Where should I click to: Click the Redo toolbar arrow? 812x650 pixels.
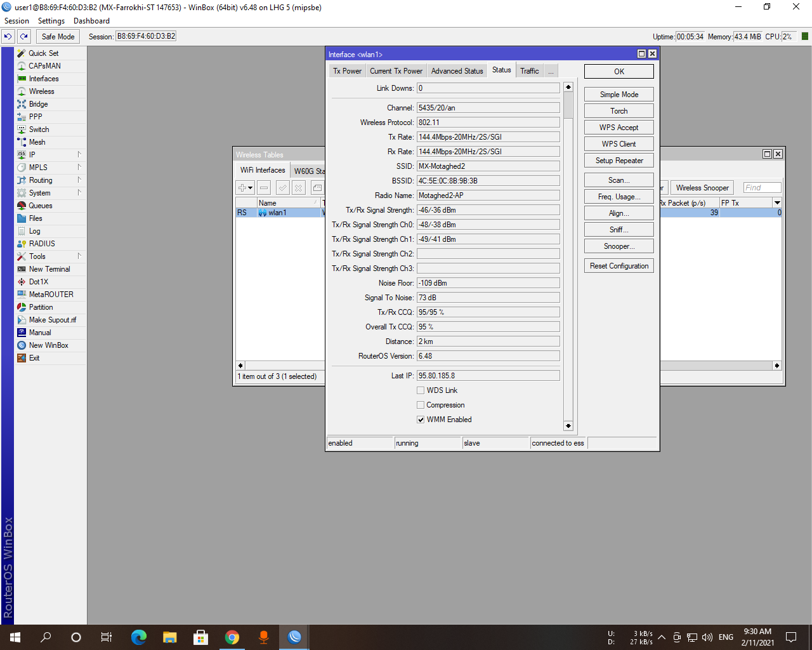24,37
